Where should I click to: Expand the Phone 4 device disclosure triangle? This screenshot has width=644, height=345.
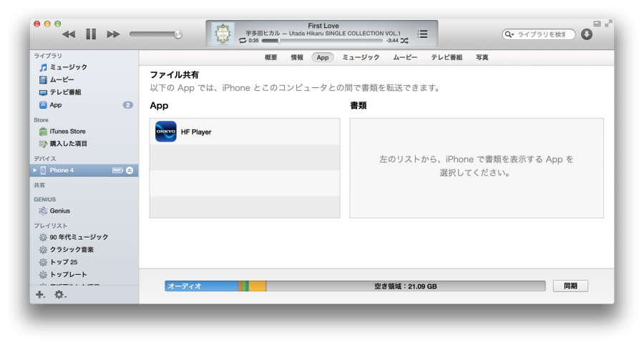coord(35,170)
